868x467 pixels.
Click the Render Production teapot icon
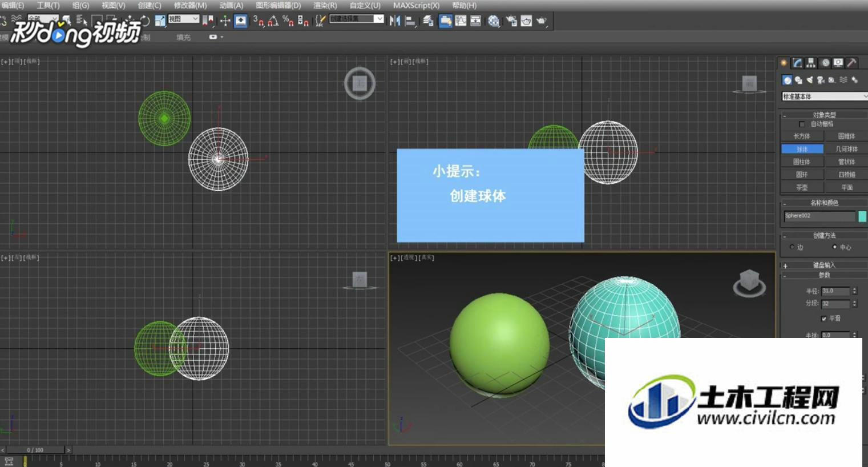(x=541, y=21)
